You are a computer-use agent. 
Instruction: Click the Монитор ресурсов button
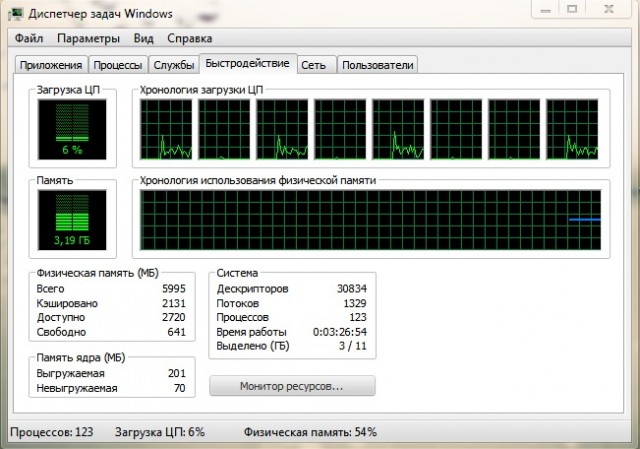[x=292, y=386]
